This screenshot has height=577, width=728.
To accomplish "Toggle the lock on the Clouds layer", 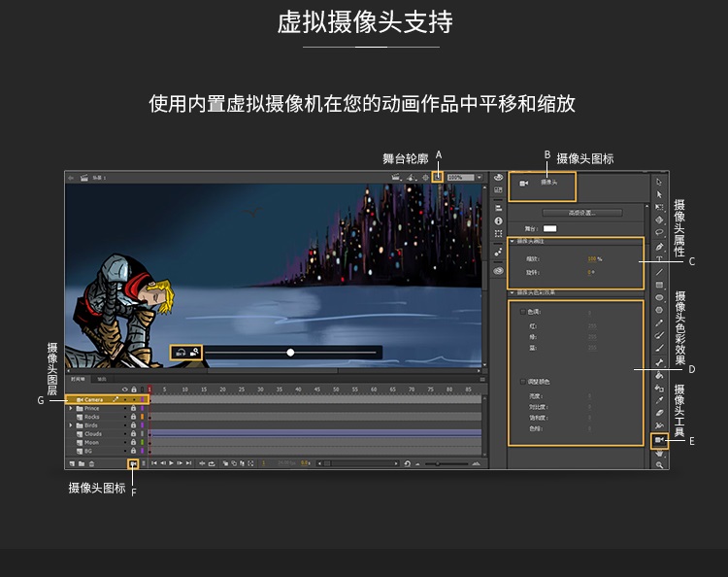I will pos(133,433).
